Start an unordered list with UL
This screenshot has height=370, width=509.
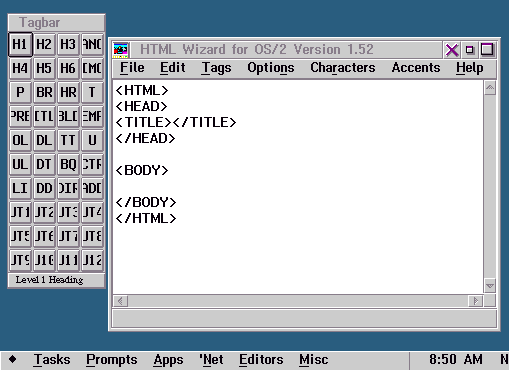[x=20, y=164]
